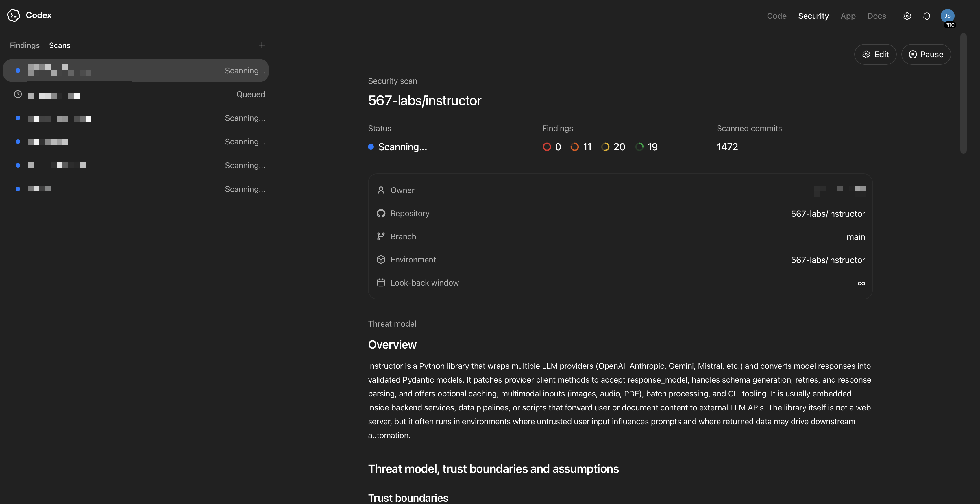Open the settings gear icon
Screen dimensions: 980x504
[x=907, y=16]
